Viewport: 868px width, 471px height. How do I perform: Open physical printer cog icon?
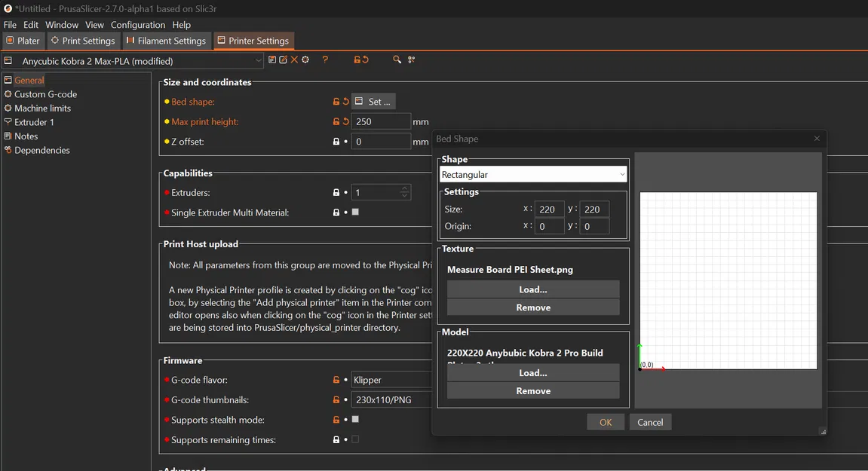click(x=305, y=60)
